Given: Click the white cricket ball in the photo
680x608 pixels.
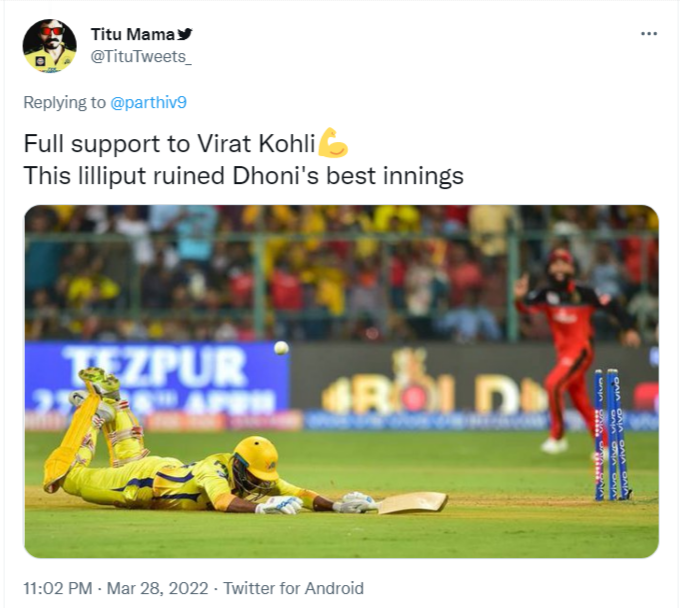Looking at the screenshot, I should (281, 348).
